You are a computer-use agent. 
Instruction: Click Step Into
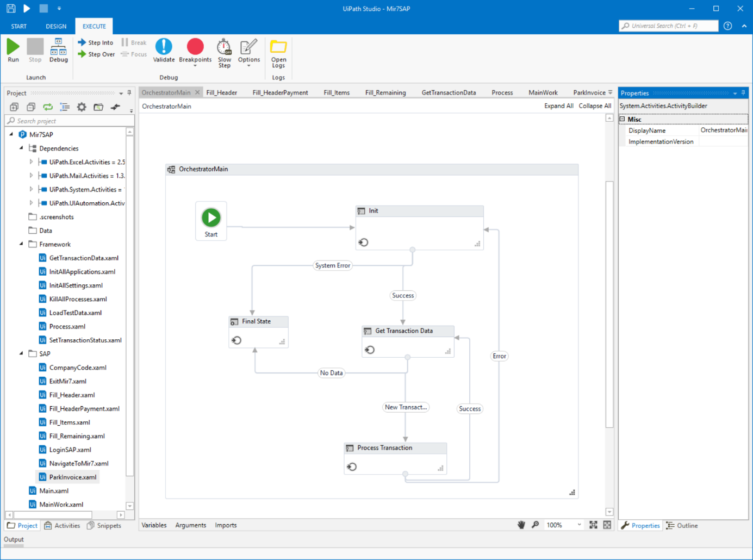[96, 42]
